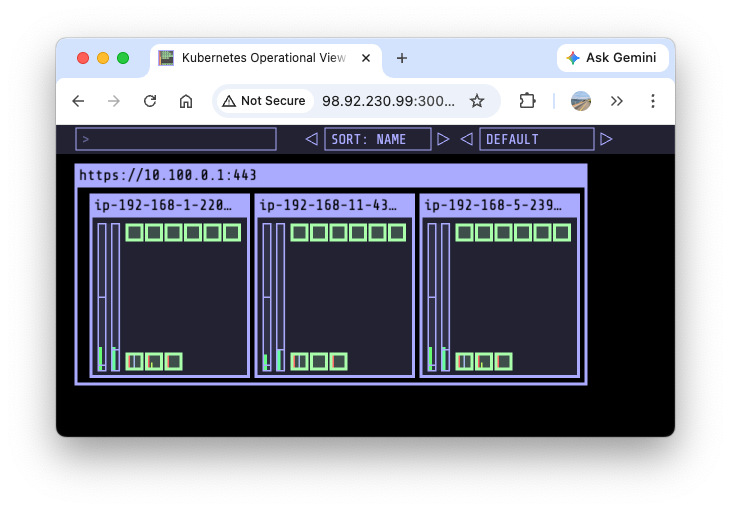
Task: Reload the Kubernetes Operational View page
Action: [x=150, y=101]
